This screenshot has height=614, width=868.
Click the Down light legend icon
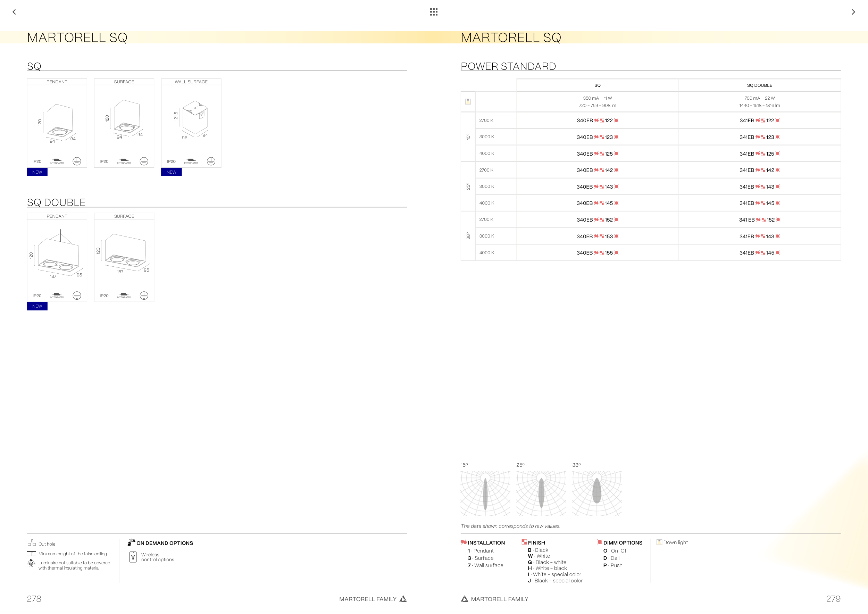[x=659, y=542]
